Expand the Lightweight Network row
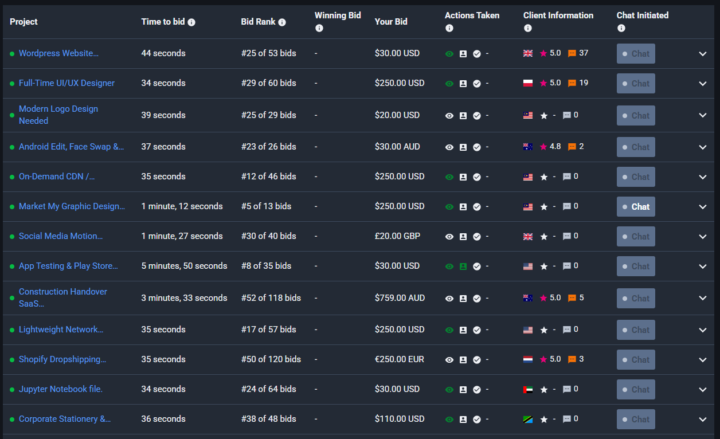The height and width of the screenshot is (439, 720). (703, 330)
